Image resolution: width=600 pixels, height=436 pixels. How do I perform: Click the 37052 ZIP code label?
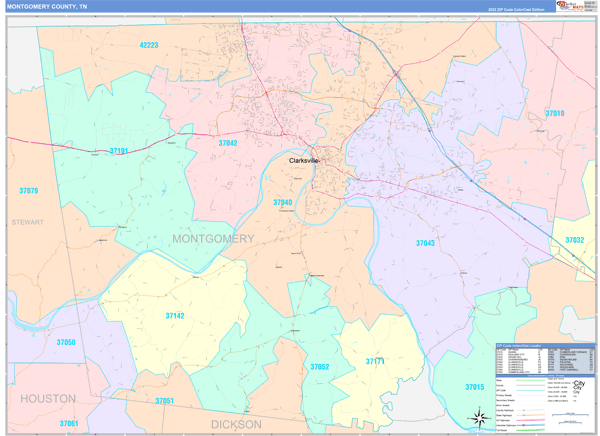tap(319, 367)
